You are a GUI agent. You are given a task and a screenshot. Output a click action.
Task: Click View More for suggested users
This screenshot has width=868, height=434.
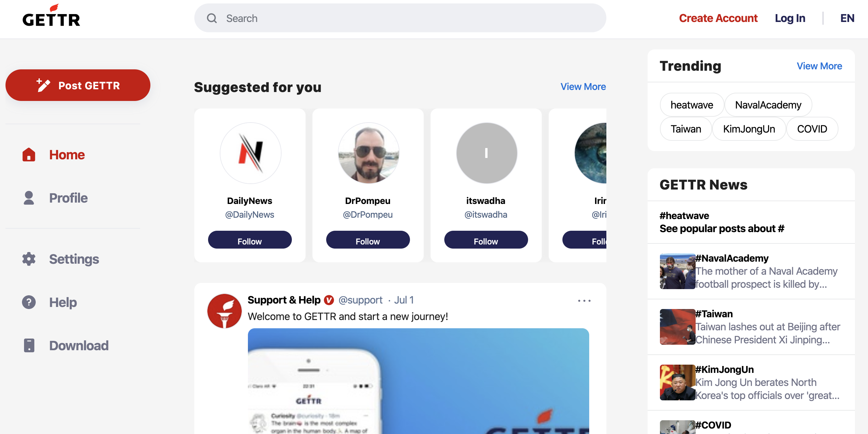[x=583, y=87]
